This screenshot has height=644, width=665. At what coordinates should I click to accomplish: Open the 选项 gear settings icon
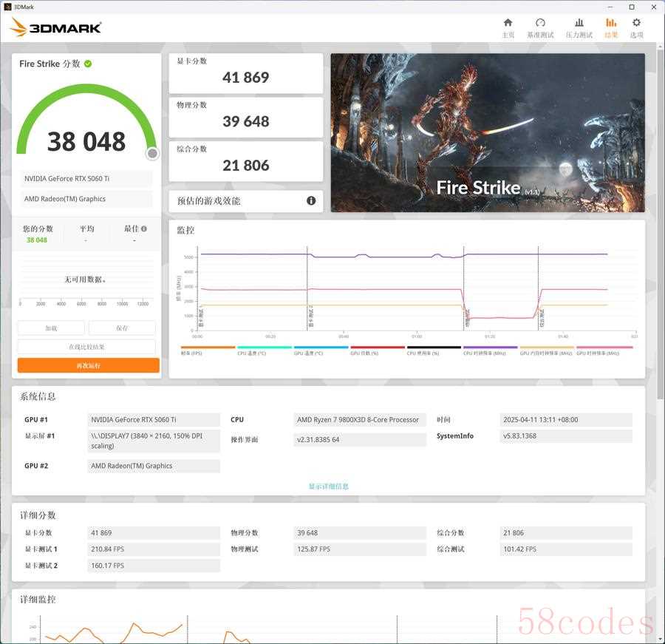click(636, 27)
